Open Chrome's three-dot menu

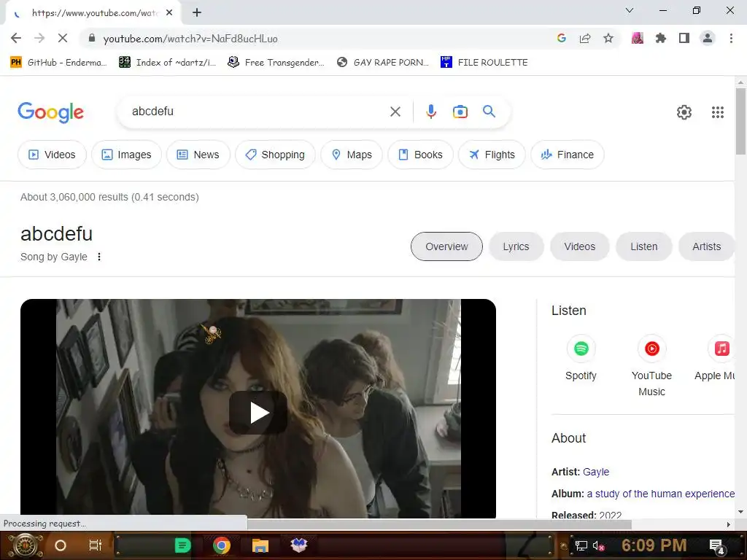731,38
